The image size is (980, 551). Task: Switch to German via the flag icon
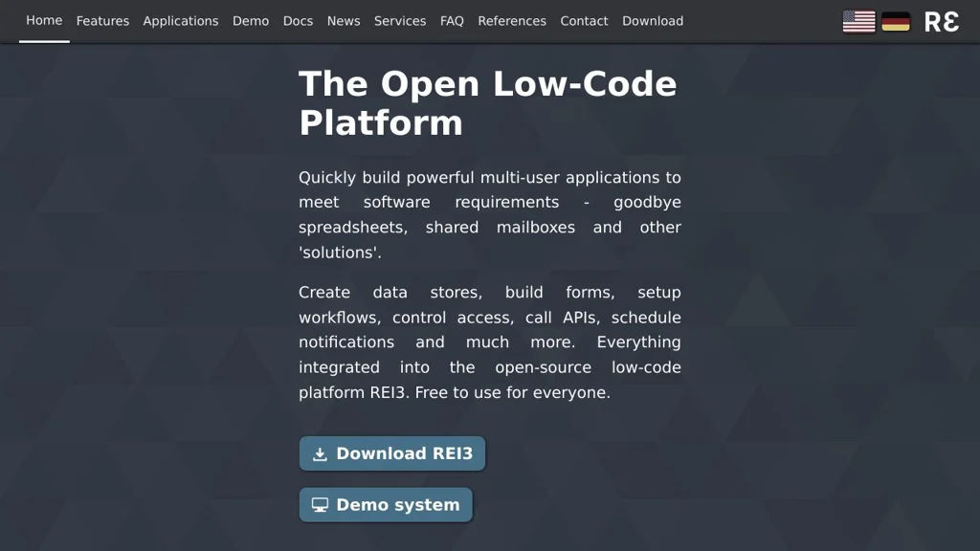(x=896, y=21)
